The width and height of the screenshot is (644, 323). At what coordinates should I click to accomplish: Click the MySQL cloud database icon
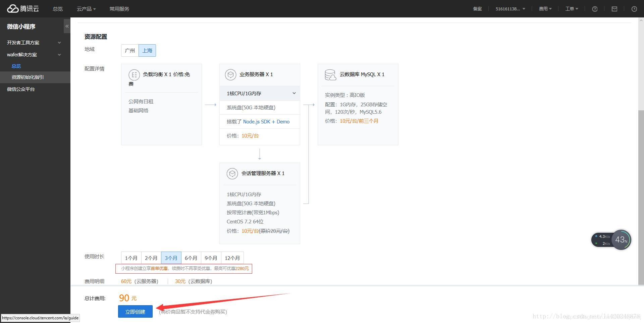330,75
